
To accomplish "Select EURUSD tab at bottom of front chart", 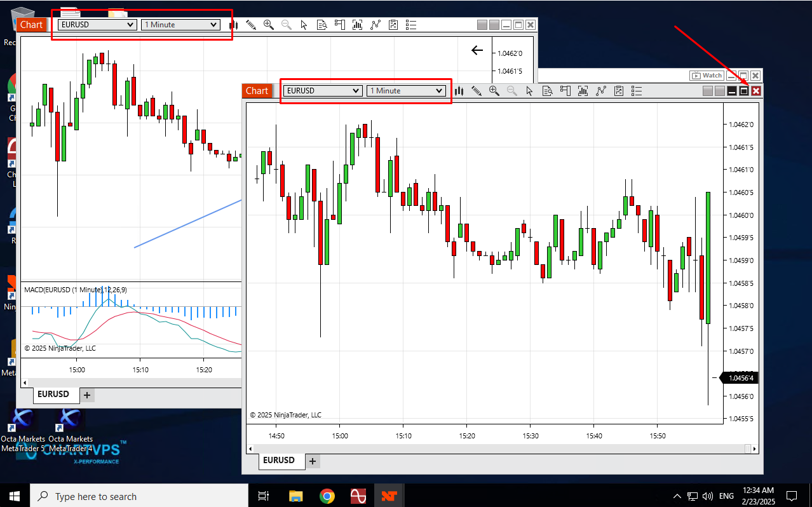I will click(x=279, y=461).
